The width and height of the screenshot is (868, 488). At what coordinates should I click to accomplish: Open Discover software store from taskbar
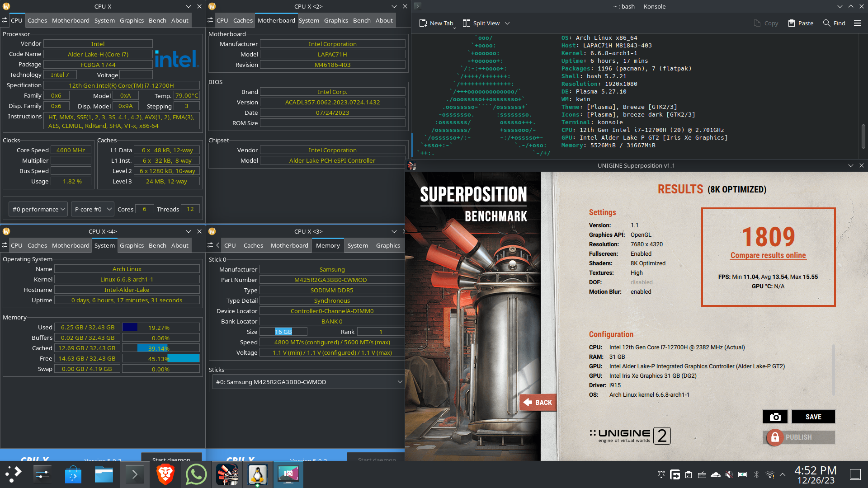[73, 474]
